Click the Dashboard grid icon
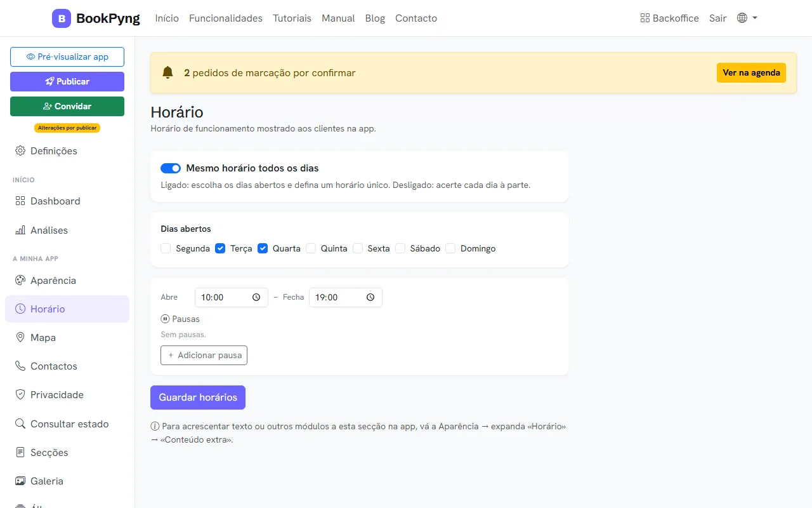 tap(20, 201)
